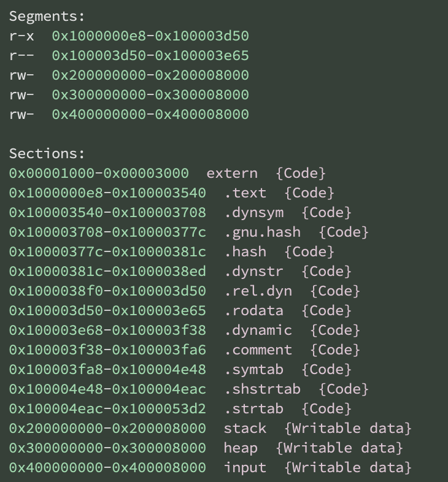Click the heap section's Writable data label
Screen dimensions: 448x482
click(339, 448)
